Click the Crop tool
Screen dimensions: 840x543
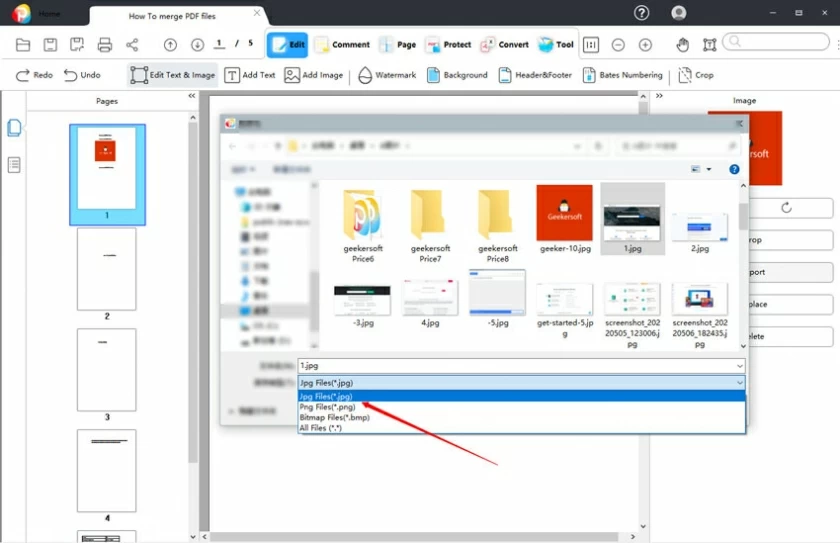click(x=695, y=75)
